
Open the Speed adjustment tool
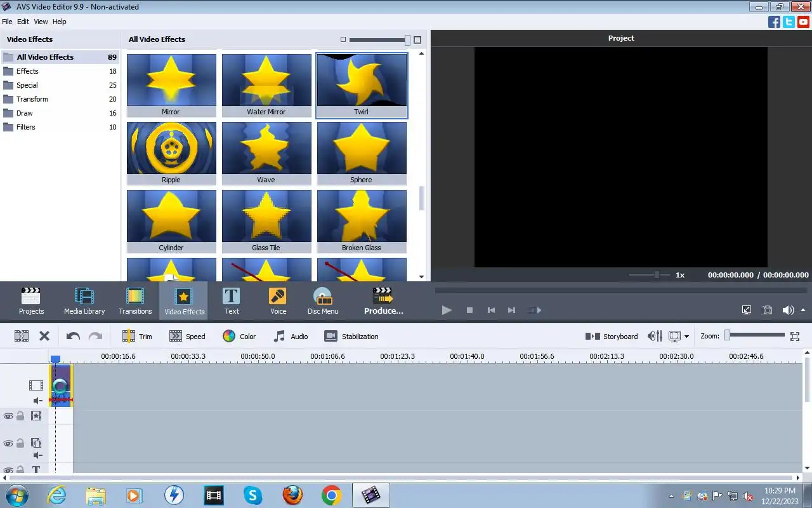(187, 337)
